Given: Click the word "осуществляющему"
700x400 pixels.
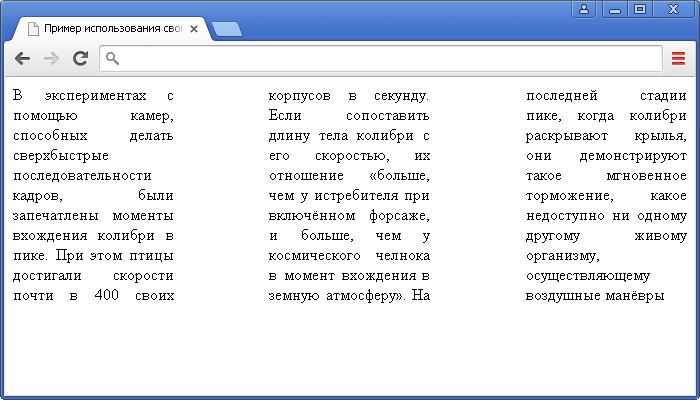Looking at the screenshot, I should pos(588,276).
